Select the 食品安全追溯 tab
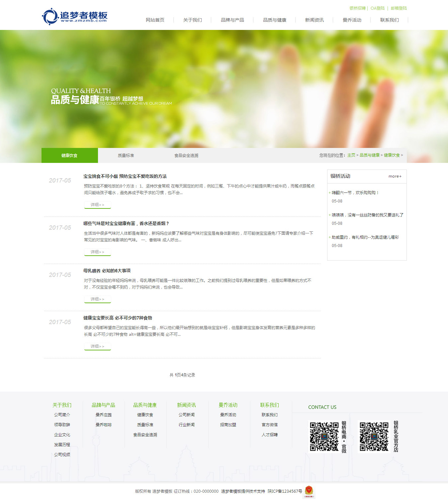This screenshot has width=448, height=500. pos(186,156)
